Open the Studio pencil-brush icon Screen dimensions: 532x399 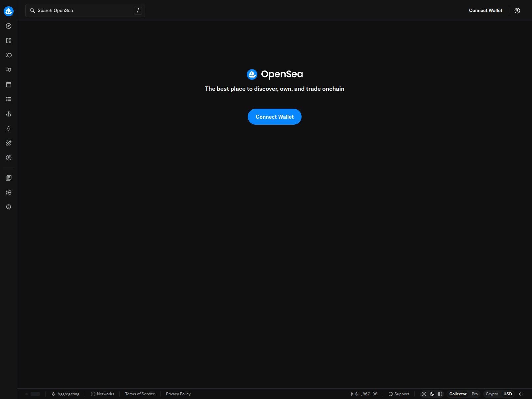(x=9, y=143)
